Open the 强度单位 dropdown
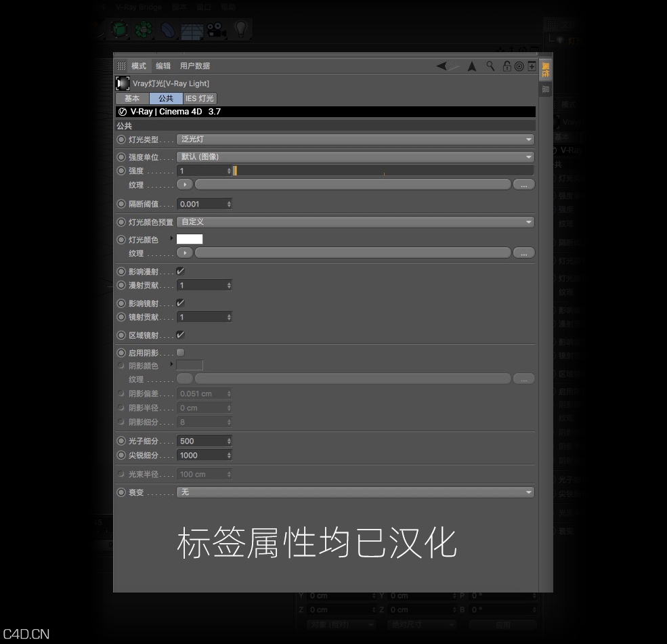 356,157
